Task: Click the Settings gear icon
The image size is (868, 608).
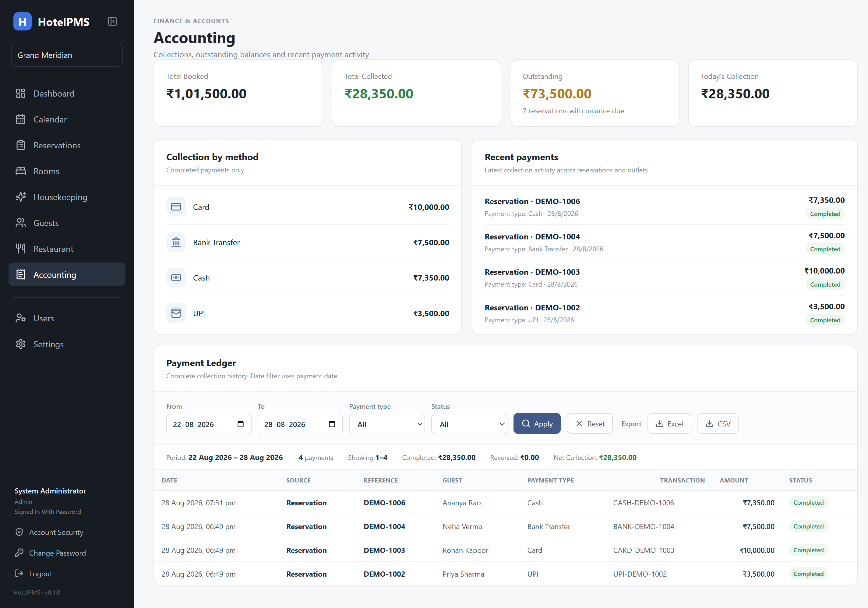Action: coord(21,344)
